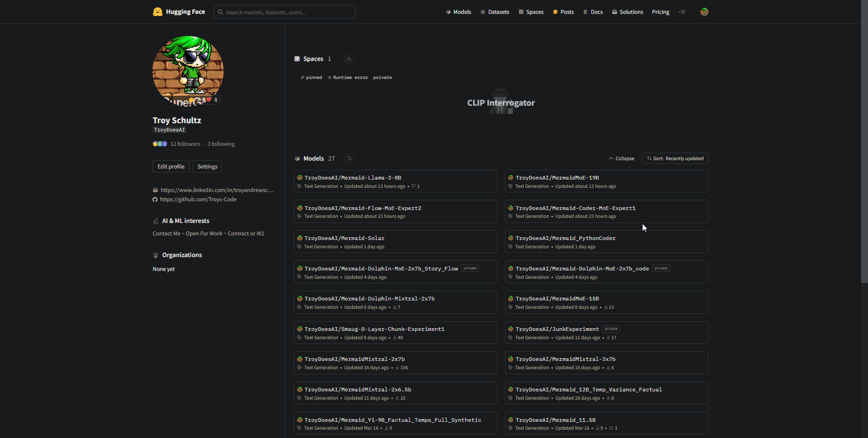868x438 pixels.
Task: Open the Sort: Recently updated dropdown
Action: point(675,159)
